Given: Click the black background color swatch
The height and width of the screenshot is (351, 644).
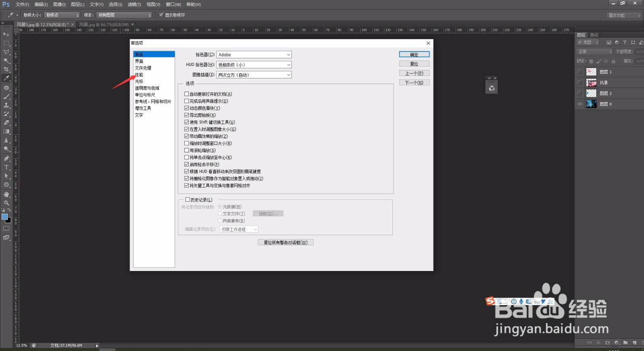Looking at the screenshot, I should pyautogui.click(x=9, y=220).
